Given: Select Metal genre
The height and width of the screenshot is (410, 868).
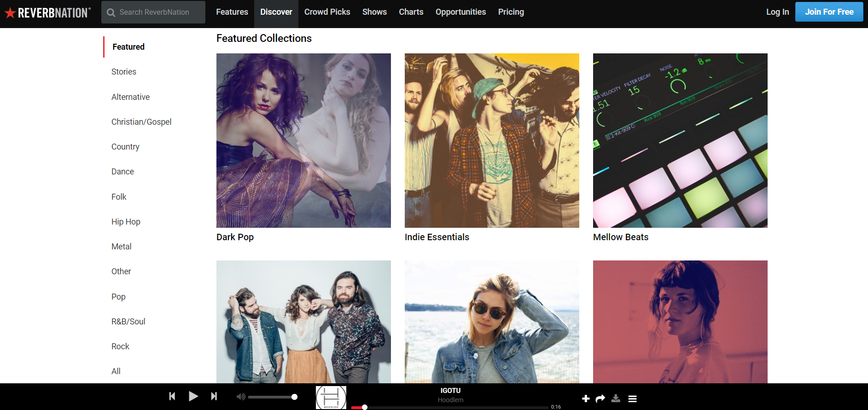Looking at the screenshot, I should coord(122,247).
